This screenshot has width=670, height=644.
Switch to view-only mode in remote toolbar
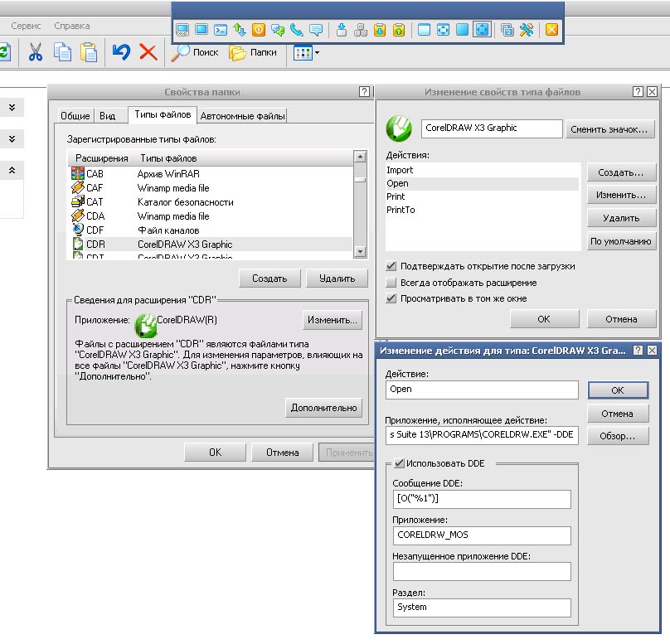201,30
